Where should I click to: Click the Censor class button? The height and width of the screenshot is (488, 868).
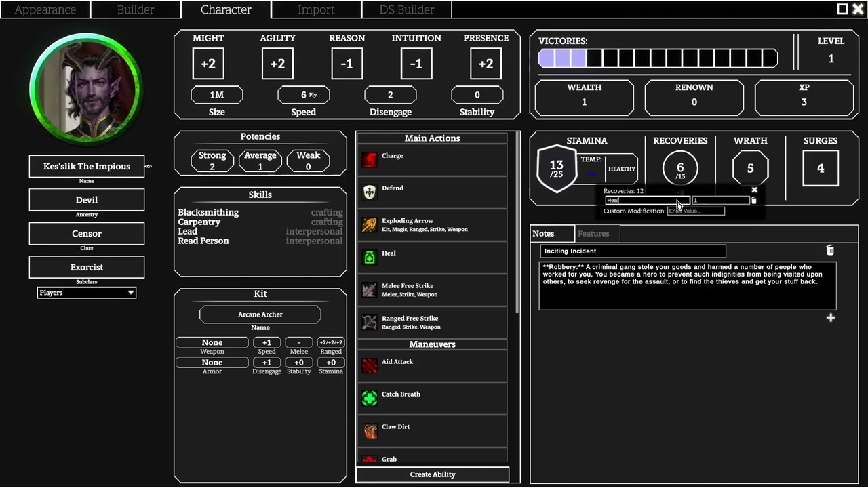pyautogui.click(x=87, y=233)
